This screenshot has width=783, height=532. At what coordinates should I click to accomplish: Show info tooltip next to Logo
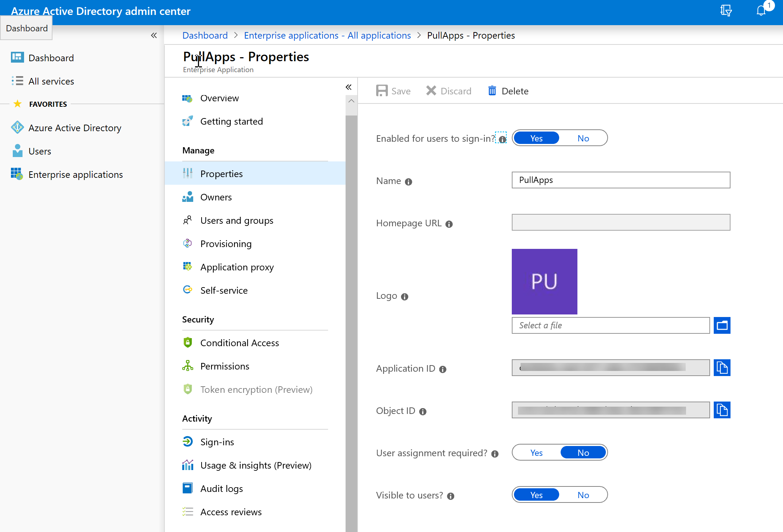pyautogui.click(x=404, y=297)
